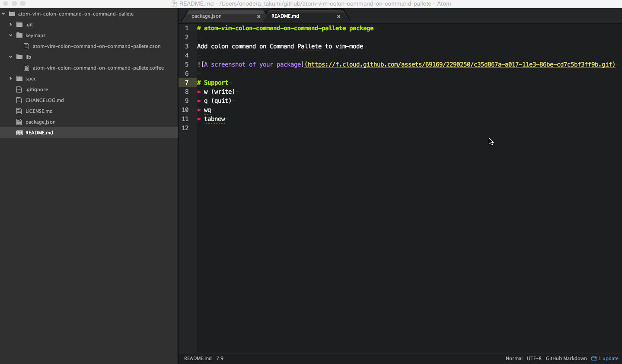Collapse the root atom-vim-colon-command-on-command-pallete folder
The image size is (622, 364).
tap(3, 14)
